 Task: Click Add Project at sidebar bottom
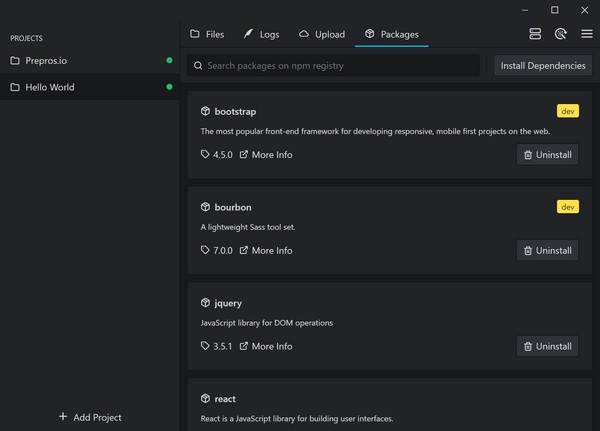[90, 417]
